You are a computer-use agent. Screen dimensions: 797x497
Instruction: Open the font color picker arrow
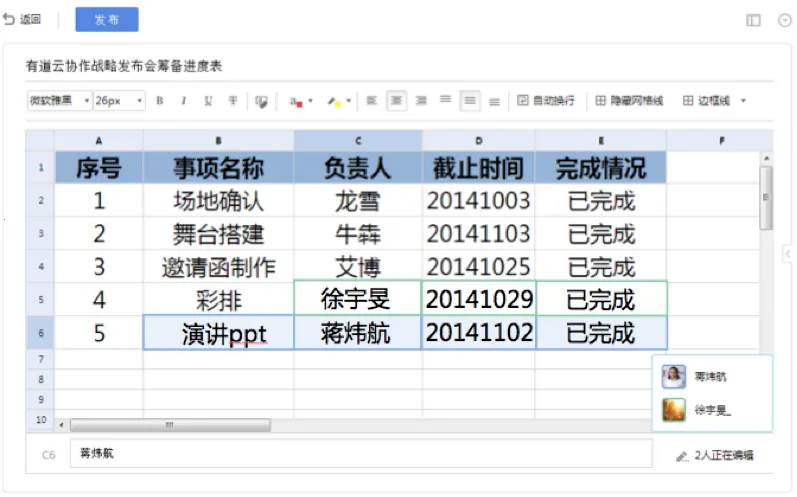pos(311,101)
